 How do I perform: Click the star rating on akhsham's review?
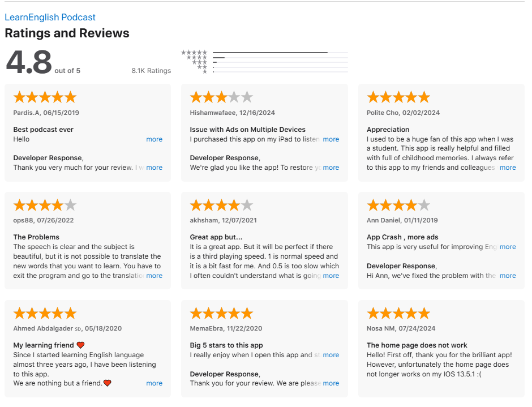point(221,205)
